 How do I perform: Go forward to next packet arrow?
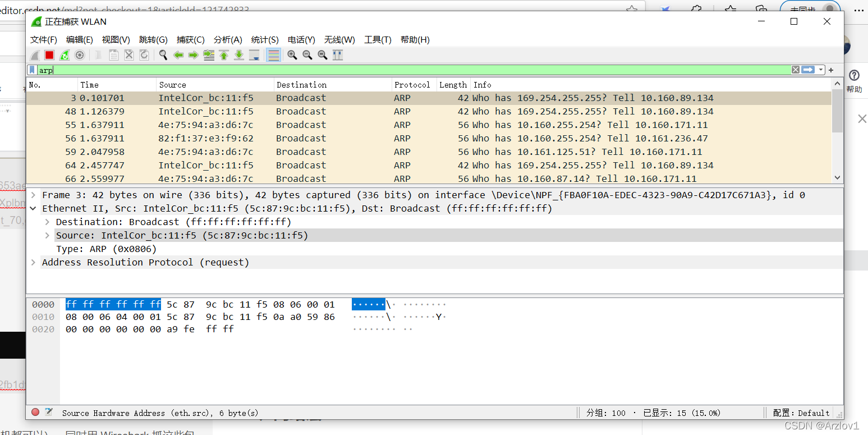(x=194, y=55)
